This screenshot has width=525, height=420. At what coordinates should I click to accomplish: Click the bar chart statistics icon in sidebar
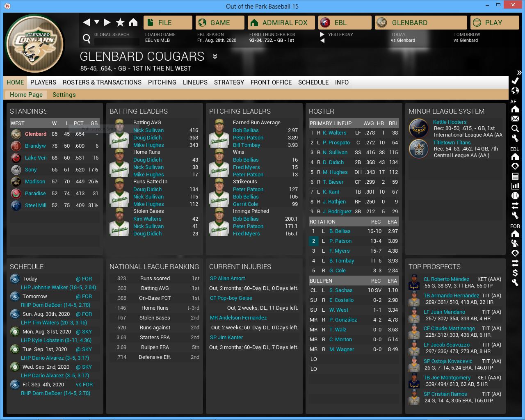tap(515, 186)
